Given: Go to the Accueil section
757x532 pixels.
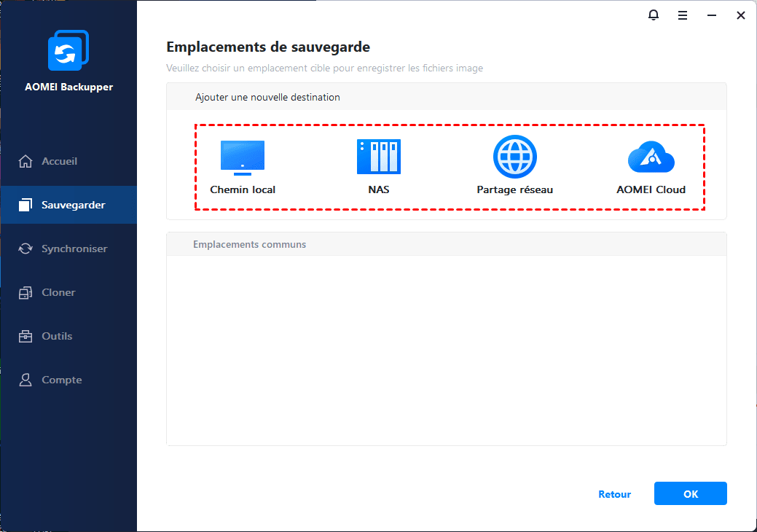Looking at the screenshot, I should [x=68, y=161].
